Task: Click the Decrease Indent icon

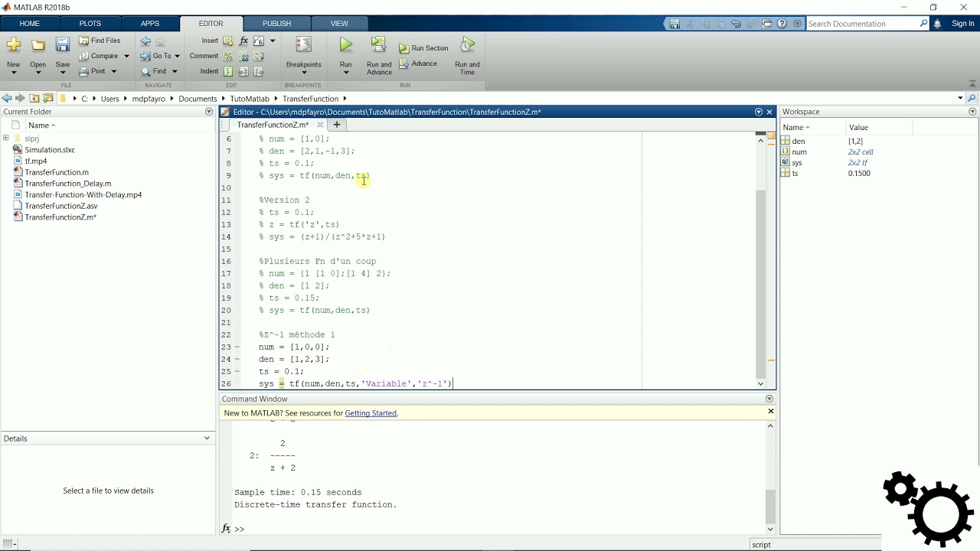Action: pyautogui.click(x=259, y=71)
